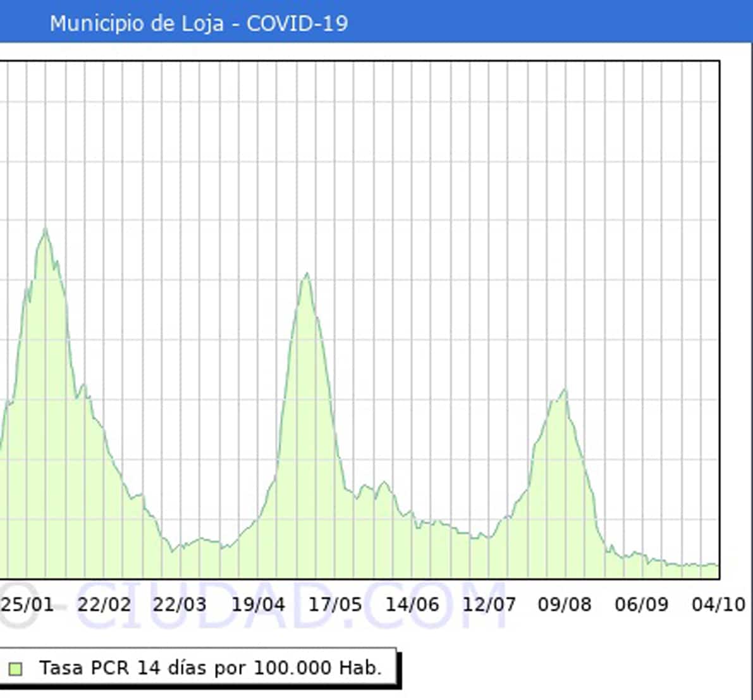
Task: Select the 14/06 date marker
Action: 412,605
